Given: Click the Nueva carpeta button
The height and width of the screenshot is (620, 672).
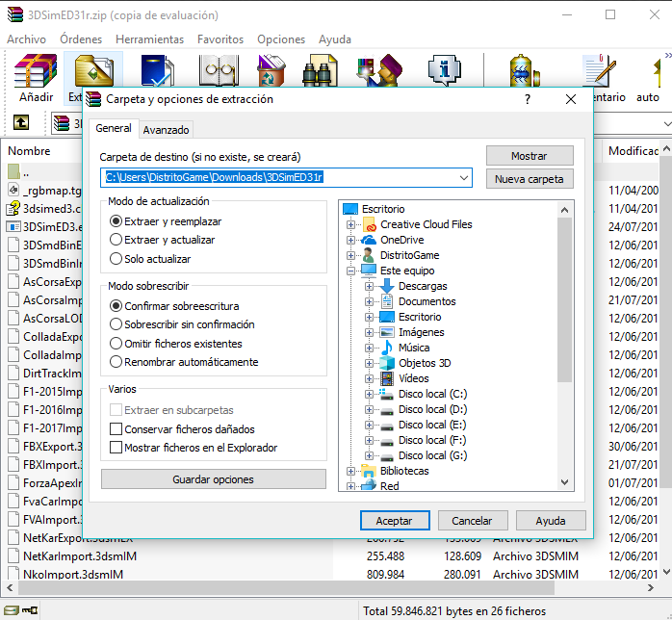Looking at the screenshot, I should [x=530, y=179].
